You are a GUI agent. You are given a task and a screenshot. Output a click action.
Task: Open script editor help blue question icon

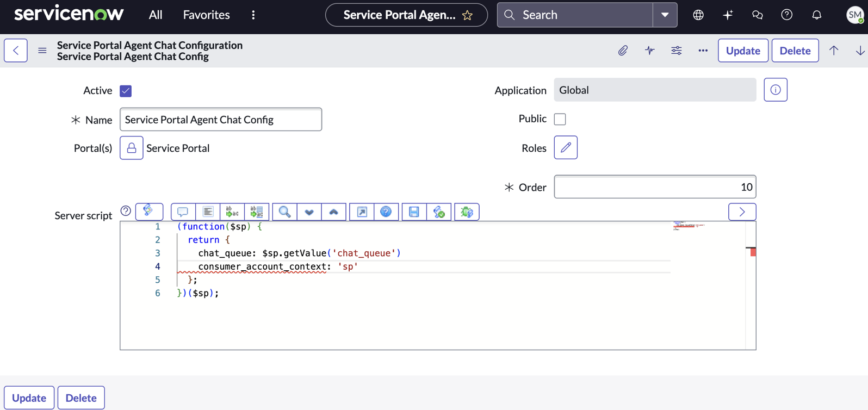coord(386,212)
